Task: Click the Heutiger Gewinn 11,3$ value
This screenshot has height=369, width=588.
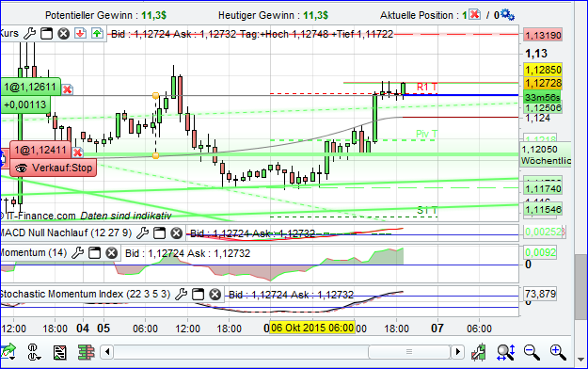Action: (315, 15)
